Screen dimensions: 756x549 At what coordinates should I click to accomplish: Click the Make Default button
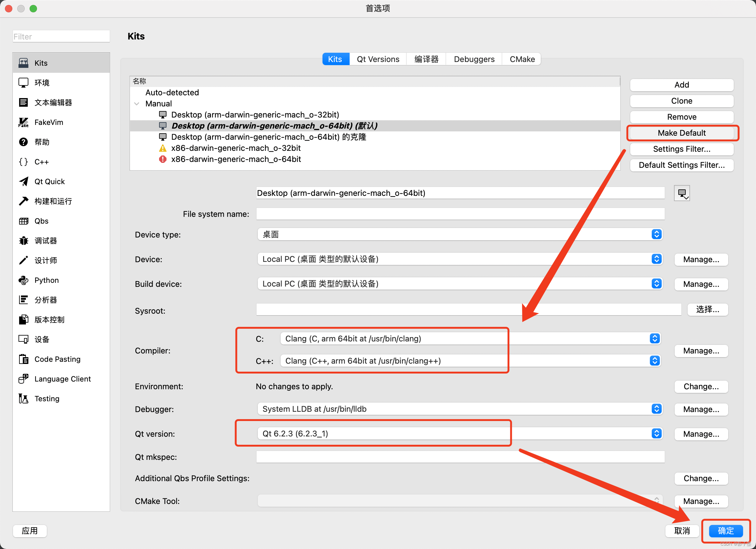[x=681, y=133]
